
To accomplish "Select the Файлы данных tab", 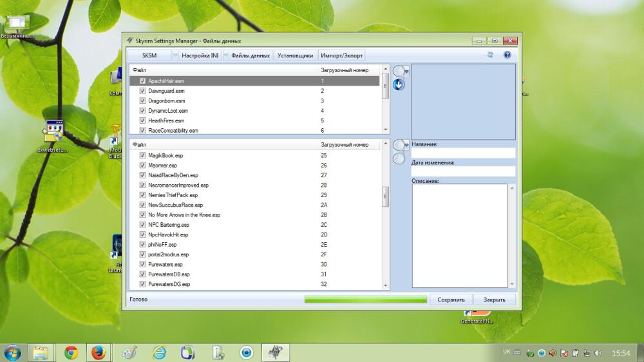I will (x=251, y=55).
